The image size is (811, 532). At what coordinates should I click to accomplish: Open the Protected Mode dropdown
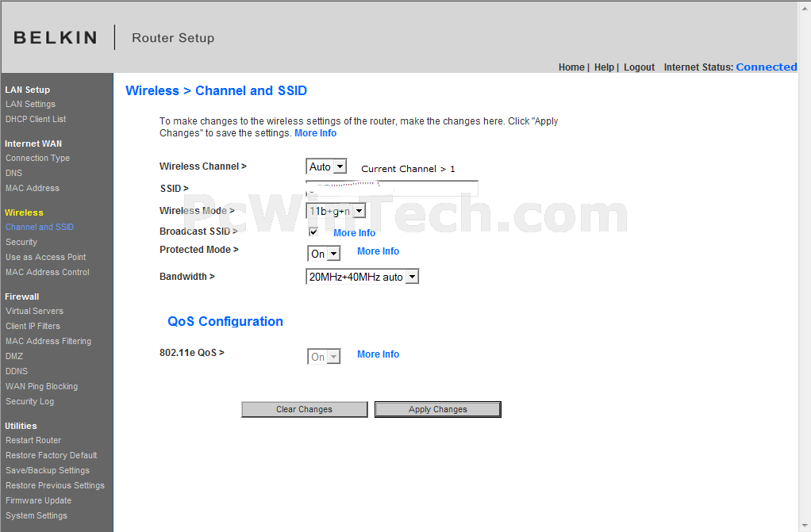coord(324,254)
